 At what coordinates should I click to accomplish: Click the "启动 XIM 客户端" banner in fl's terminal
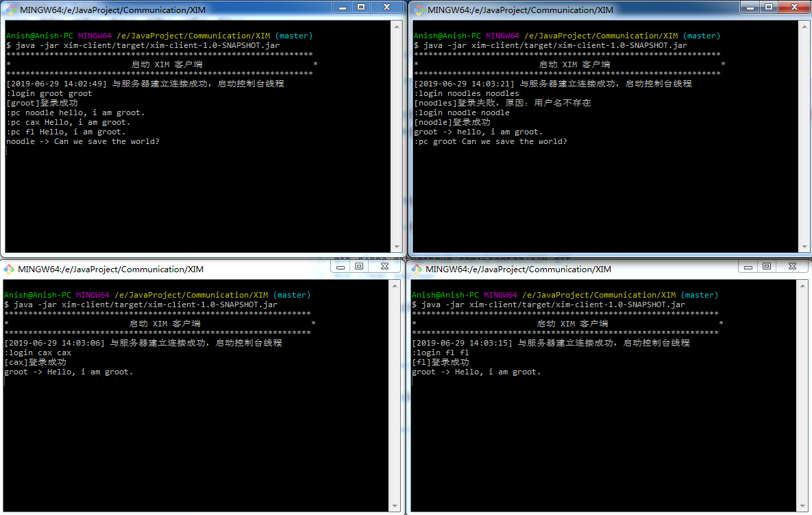click(572, 323)
